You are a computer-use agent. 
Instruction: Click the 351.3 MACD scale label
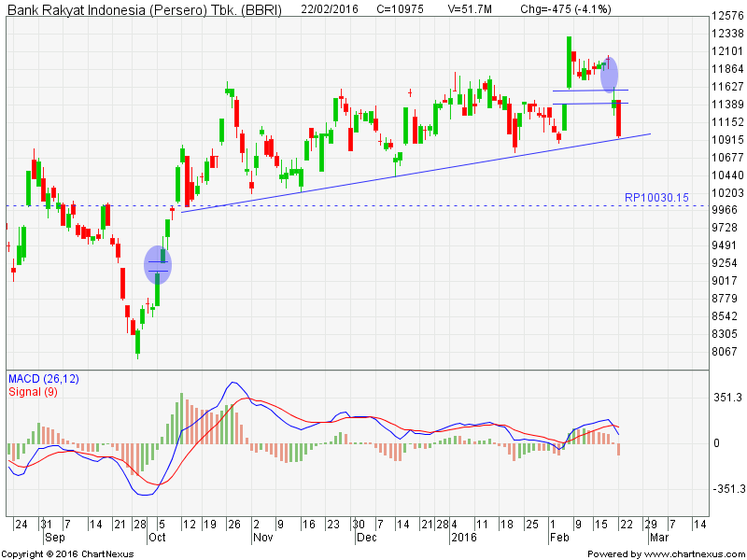click(727, 398)
